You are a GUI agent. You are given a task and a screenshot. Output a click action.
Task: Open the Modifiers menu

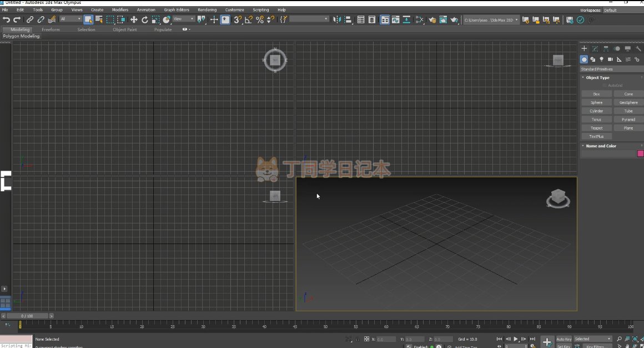tap(120, 10)
